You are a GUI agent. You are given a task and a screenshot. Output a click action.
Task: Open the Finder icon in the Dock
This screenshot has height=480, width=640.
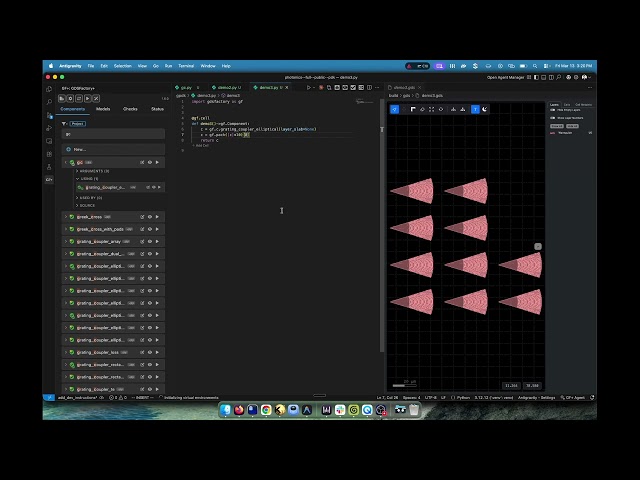tap(225, 410)
